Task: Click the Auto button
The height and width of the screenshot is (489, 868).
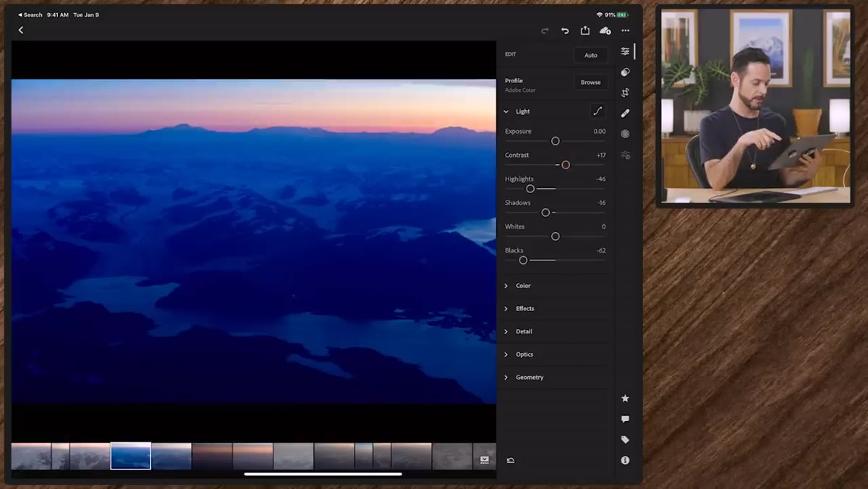Action: (591, 55)
